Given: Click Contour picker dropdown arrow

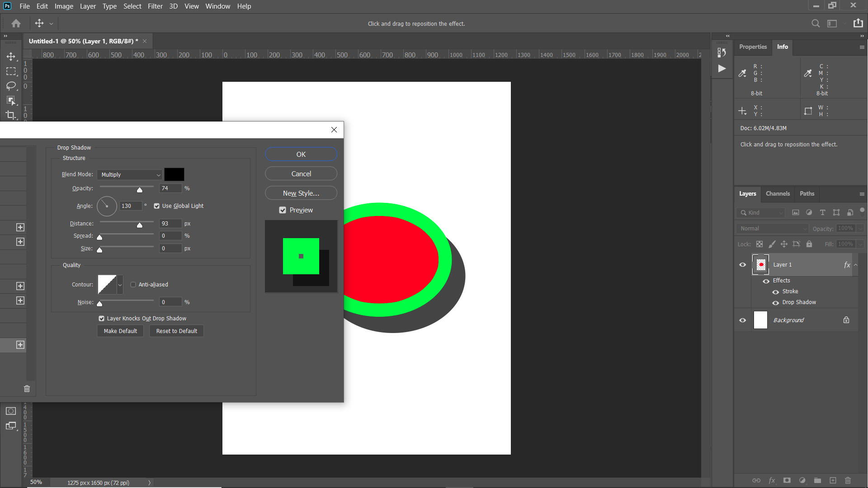Looking at the screenshot, I should pos(119,284).
